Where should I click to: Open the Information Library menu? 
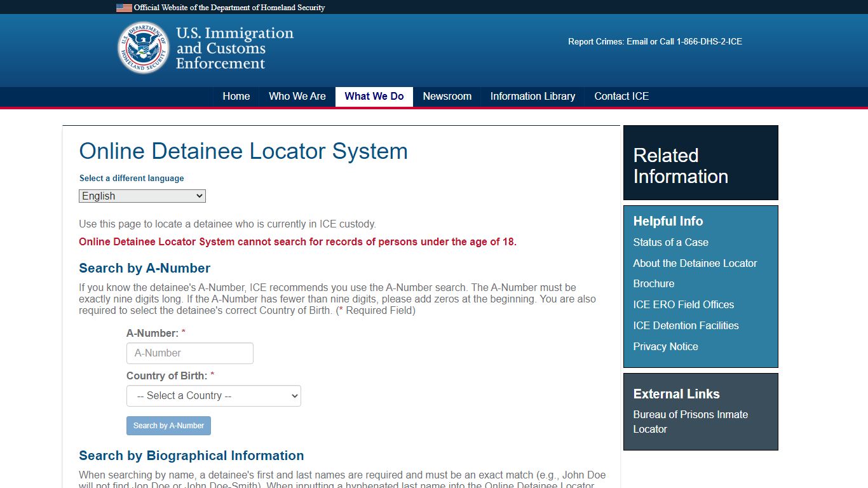[532, 97]
